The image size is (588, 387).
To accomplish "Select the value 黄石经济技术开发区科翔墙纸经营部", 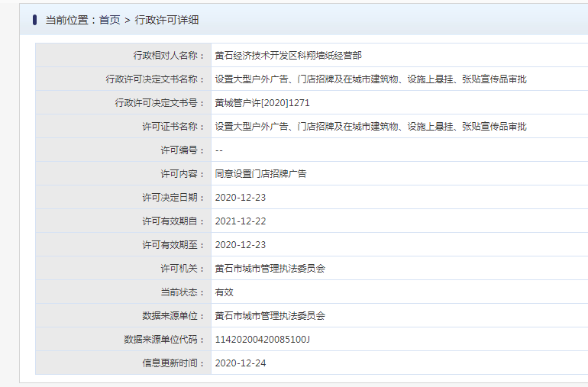I will [288, 56].
